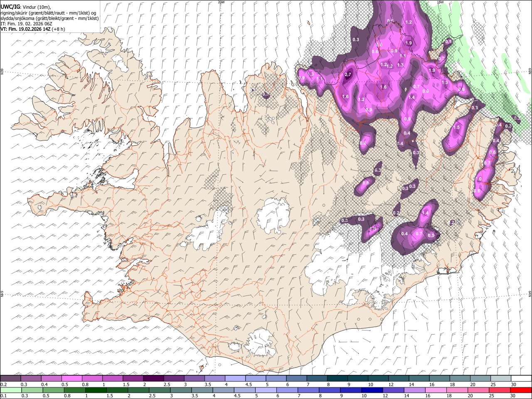Click the upper legend swatch between 8 and 9
This screenshot has width=532, height=399.
tap(337, 378)
